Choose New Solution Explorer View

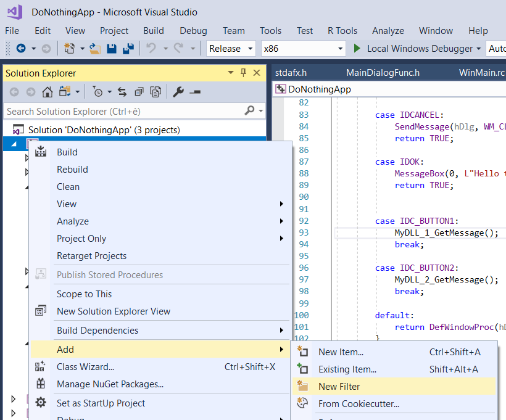click(x=160, y=311)
